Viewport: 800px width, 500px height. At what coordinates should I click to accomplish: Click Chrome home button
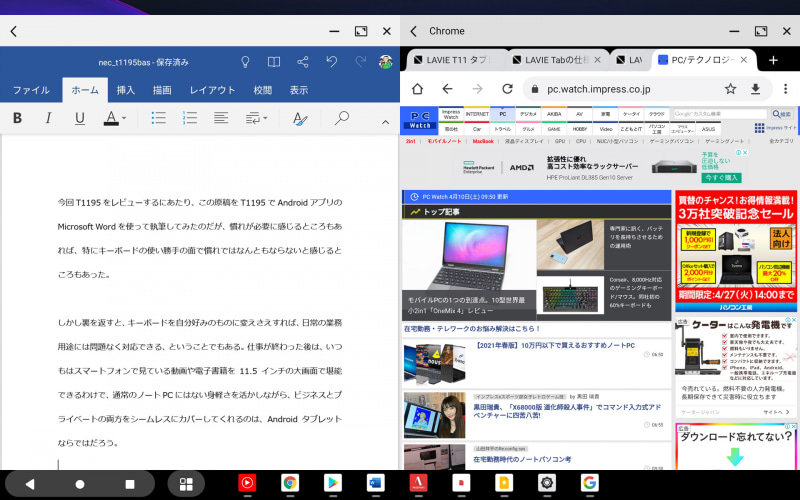(417, 89)
